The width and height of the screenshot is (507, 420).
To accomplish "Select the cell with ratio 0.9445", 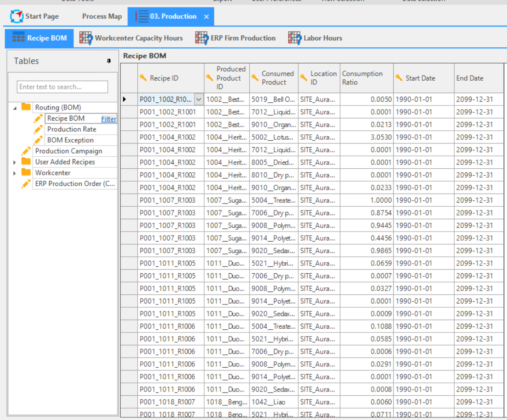I will 367,226.
